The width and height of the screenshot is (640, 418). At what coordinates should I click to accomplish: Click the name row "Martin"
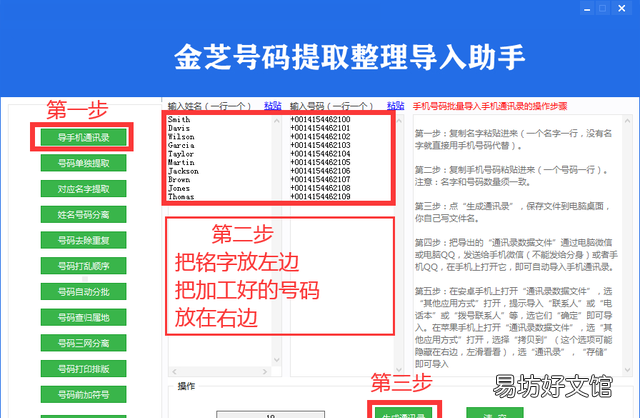pos(181,162)
